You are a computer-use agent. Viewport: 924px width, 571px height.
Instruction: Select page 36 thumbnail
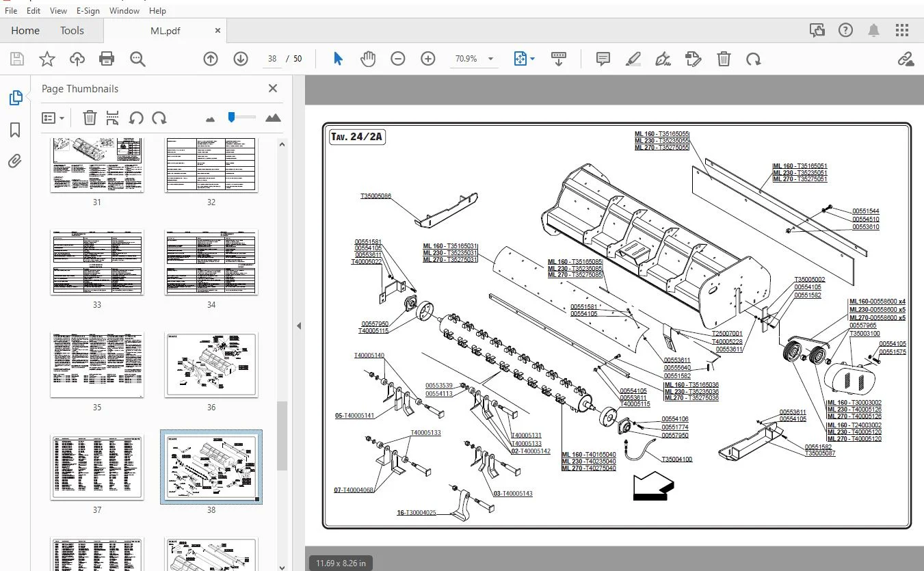coord(211,365)
